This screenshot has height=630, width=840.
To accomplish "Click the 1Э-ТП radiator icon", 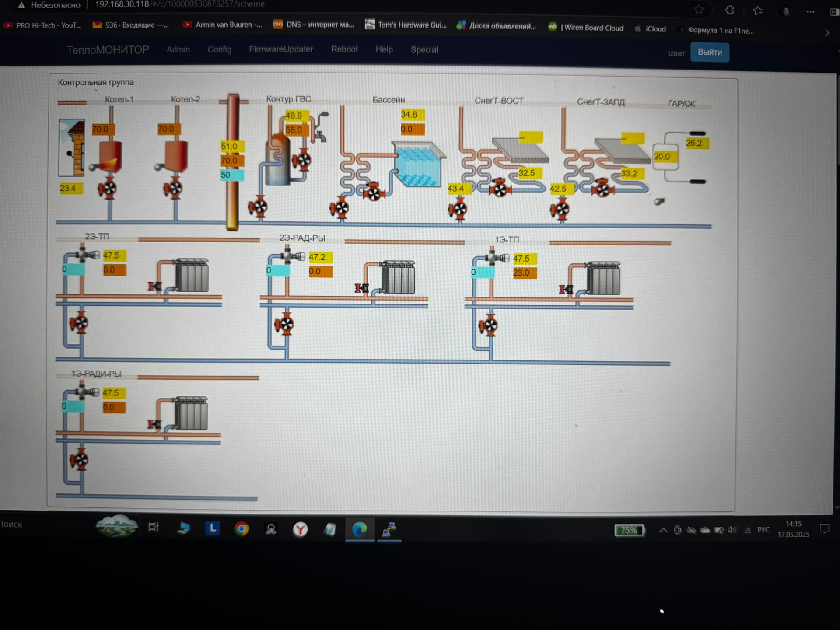I will tap(603, 279).
